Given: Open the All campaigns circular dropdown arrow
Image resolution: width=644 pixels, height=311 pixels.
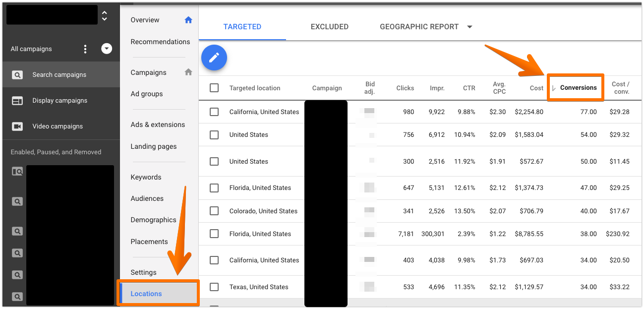Looking at the screenshot, I should click(107, 49).
